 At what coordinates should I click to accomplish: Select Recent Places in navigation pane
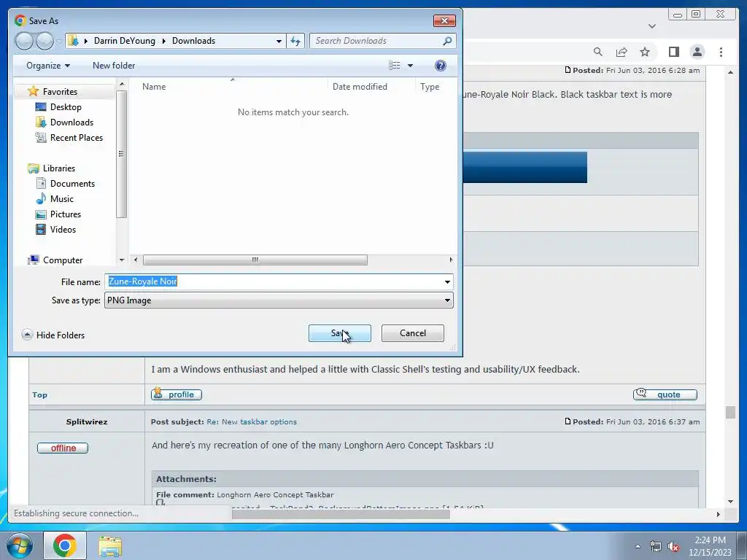coord(76,138)
